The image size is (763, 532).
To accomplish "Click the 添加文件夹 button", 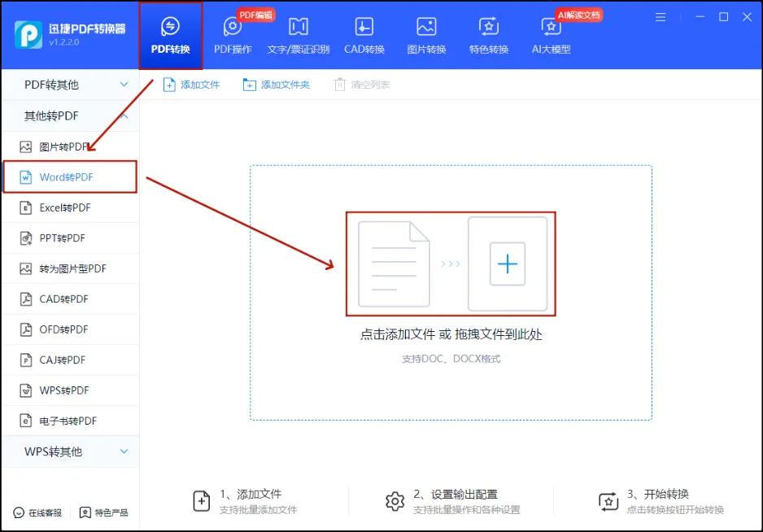I will (x=276, y=85).
